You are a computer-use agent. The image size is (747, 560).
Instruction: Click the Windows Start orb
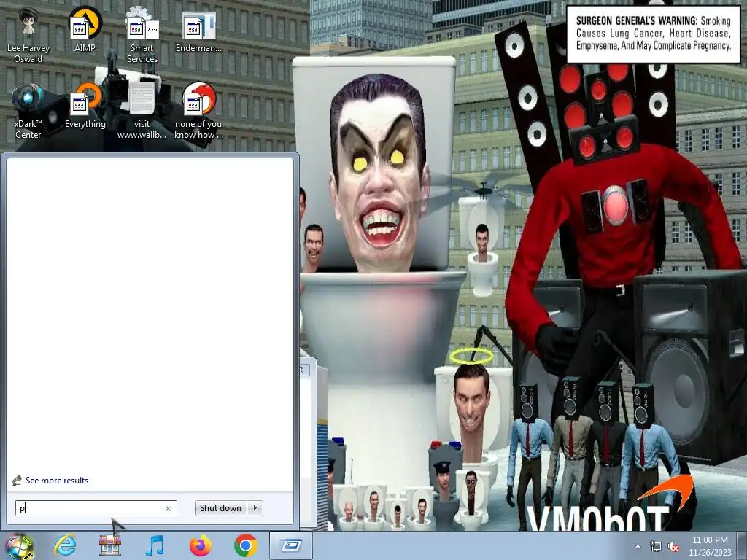(20, 546)
